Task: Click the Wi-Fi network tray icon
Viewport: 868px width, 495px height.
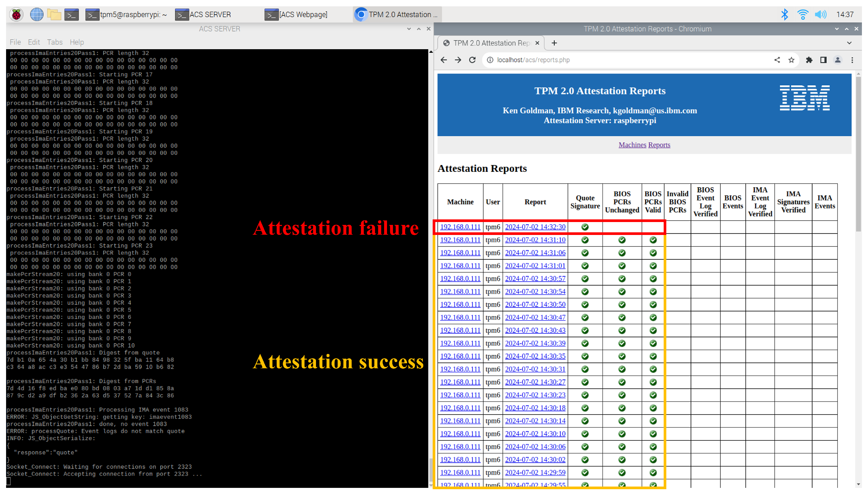Action: (x=803, y=15)
